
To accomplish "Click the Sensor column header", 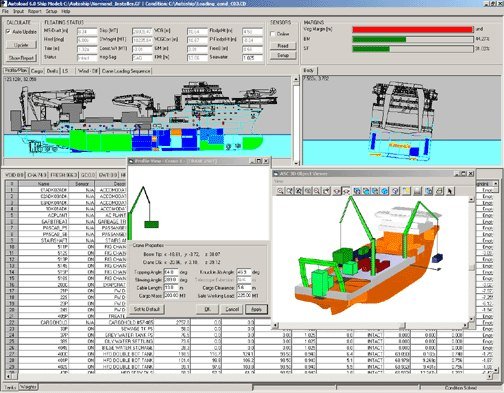I will point(82,184).
